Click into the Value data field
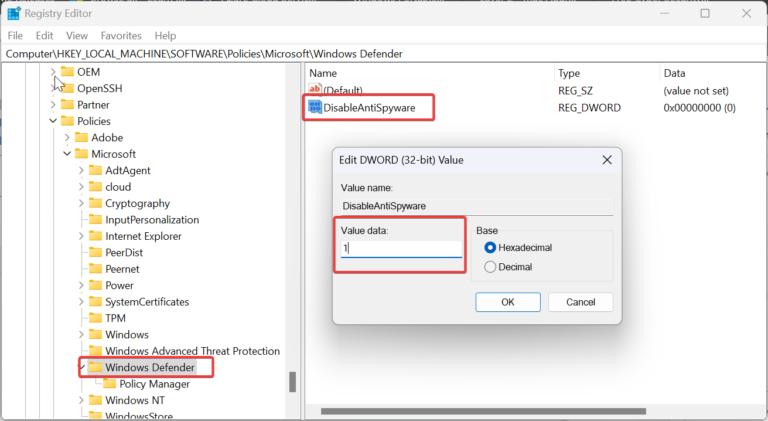 click(401, 248)
